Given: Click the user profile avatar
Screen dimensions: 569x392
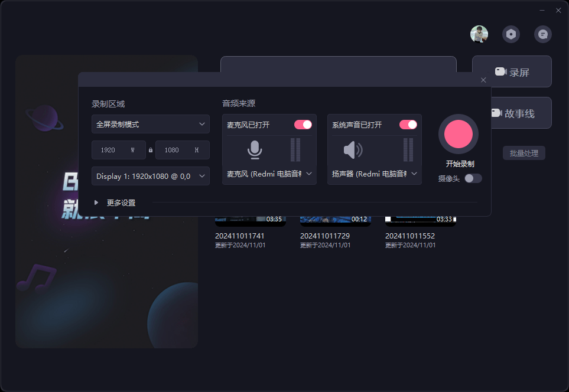Looking at the screenshot, I should pos(479,34).
